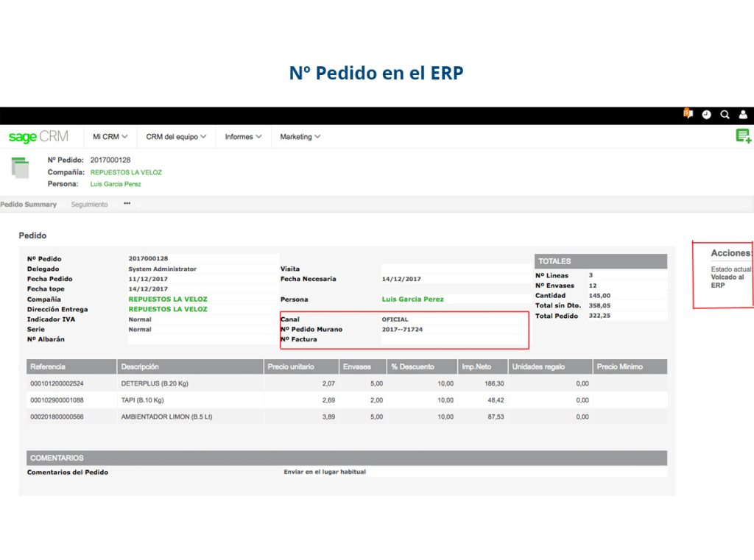Open the Informes menu
Viewport: 754px width, 560px height.
(x=242, y=137)
